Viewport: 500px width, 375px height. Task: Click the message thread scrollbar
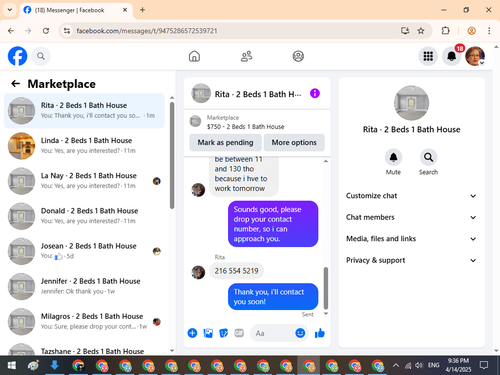point(326,288)
